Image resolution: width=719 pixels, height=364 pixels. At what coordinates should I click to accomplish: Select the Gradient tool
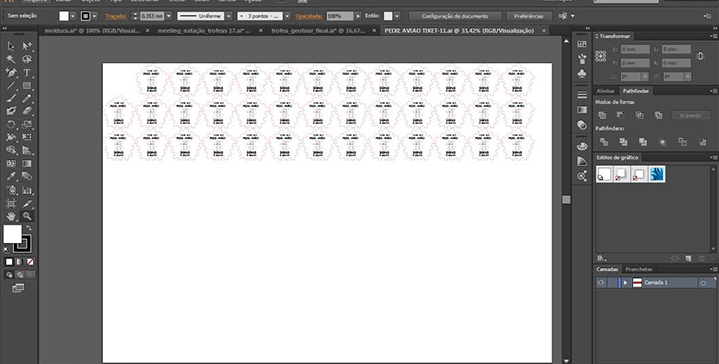27,163
